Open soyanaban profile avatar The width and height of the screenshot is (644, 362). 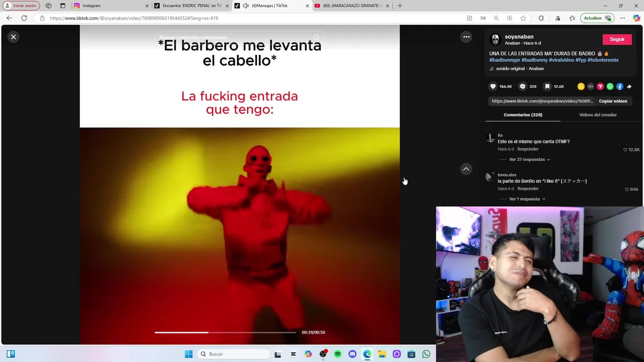(x=495, y=40)
